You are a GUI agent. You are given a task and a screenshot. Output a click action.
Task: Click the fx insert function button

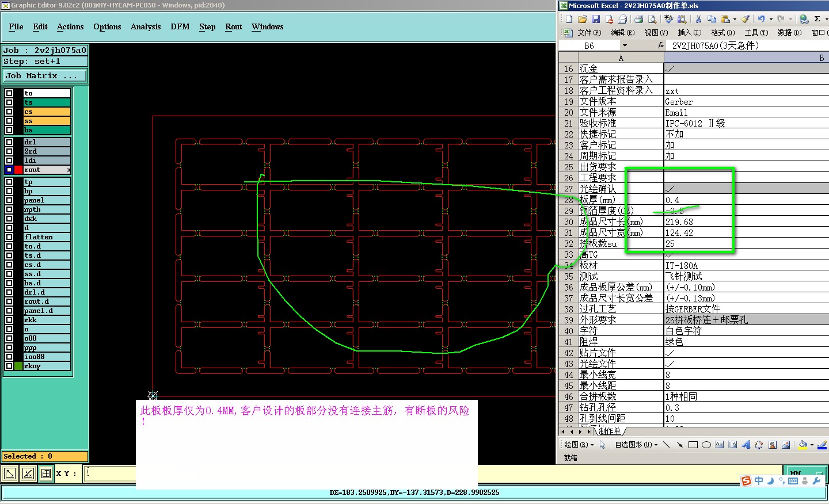click(x=660, y=45)
